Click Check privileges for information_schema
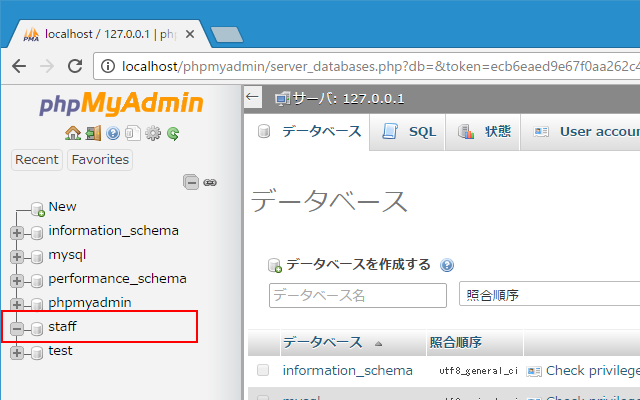 point(593,371)
